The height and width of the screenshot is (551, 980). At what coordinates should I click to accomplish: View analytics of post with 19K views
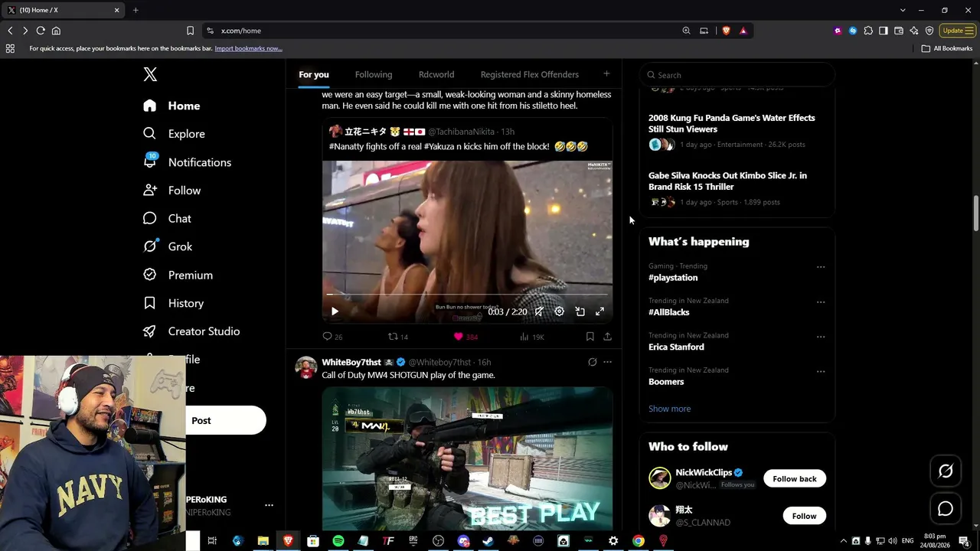(x=531, y=337)
